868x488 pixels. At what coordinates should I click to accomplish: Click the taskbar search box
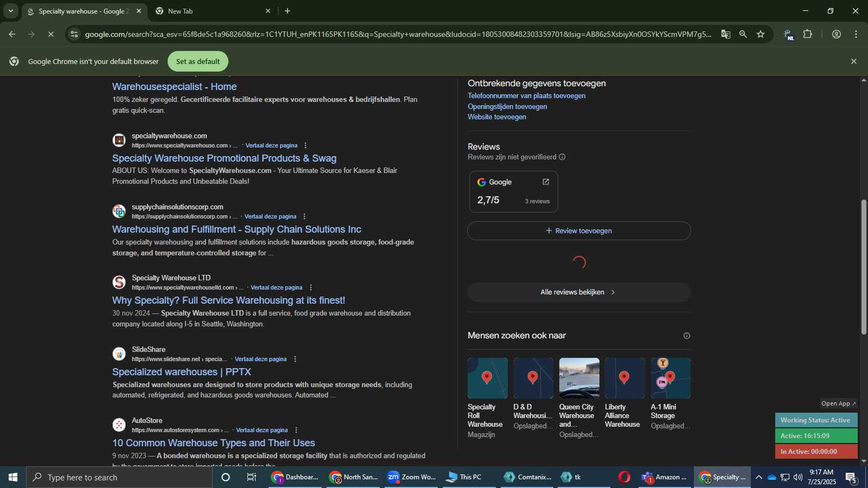[119, 477]
